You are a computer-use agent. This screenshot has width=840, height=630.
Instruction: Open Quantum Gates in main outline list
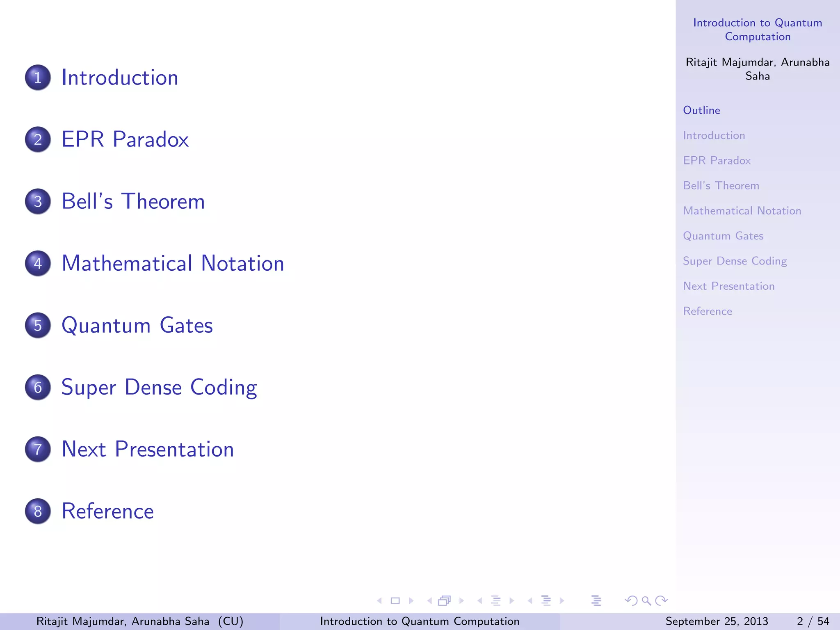[137, 326]
